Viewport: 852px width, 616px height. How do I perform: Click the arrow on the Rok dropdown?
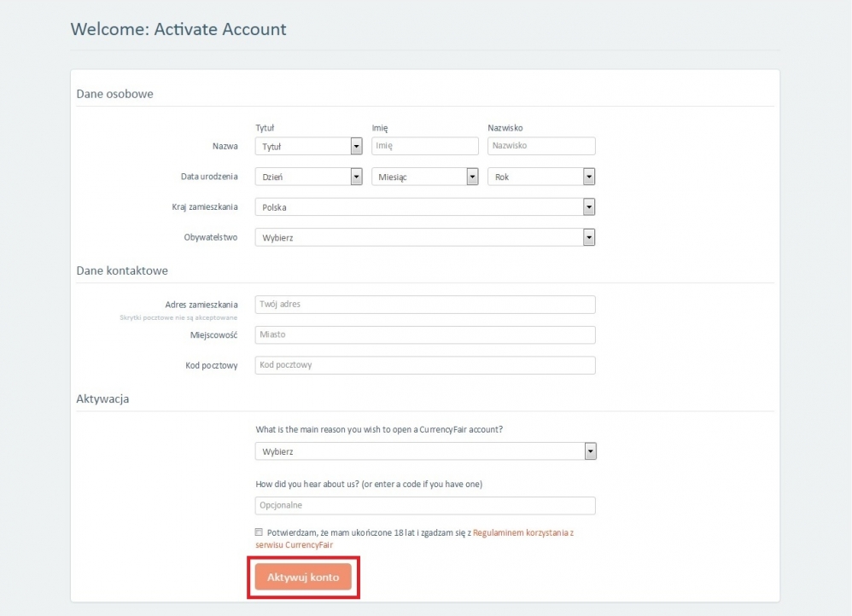[588, 177]
